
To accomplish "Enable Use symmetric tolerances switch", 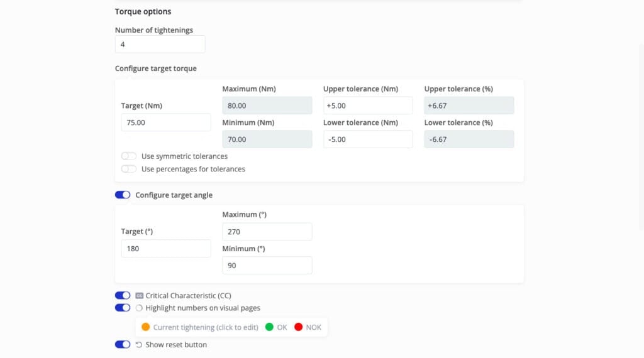I will pyautogui.click(x=129, y=156).
